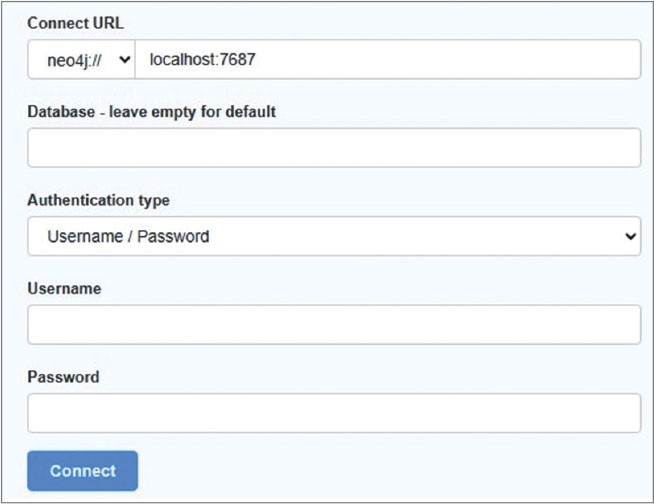The height and width of the screenshot is (504, 654).
Task: Click the bold "Username" label
Action: coord(64,288)
